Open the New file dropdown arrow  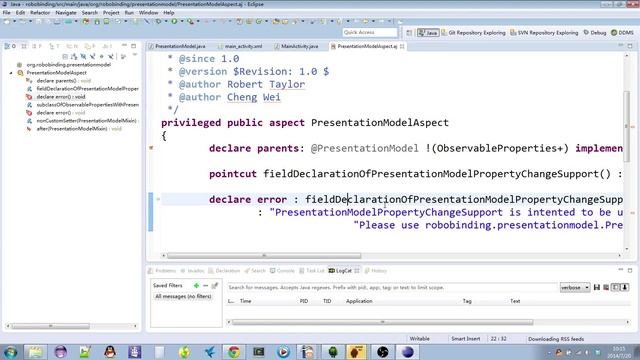click(15, 21)
